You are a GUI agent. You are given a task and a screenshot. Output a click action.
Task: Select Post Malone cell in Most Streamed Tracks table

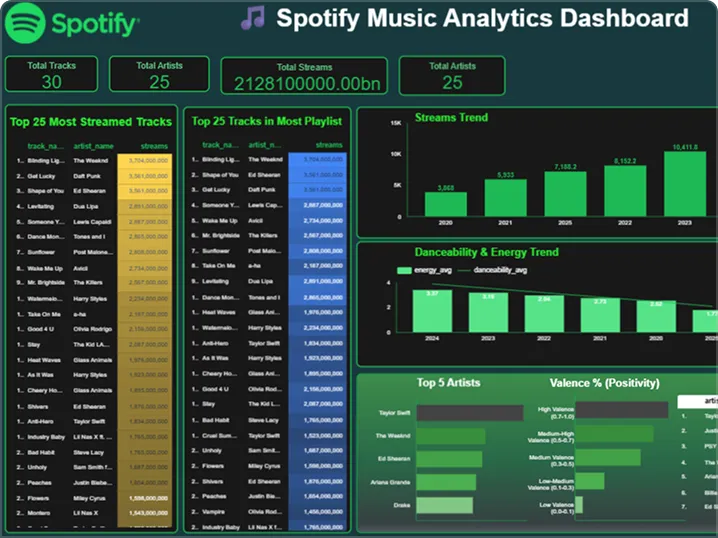(x=93, y=252)
